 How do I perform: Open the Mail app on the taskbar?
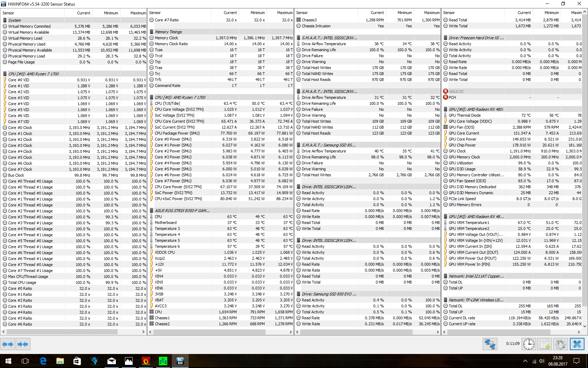coord(112,361)
